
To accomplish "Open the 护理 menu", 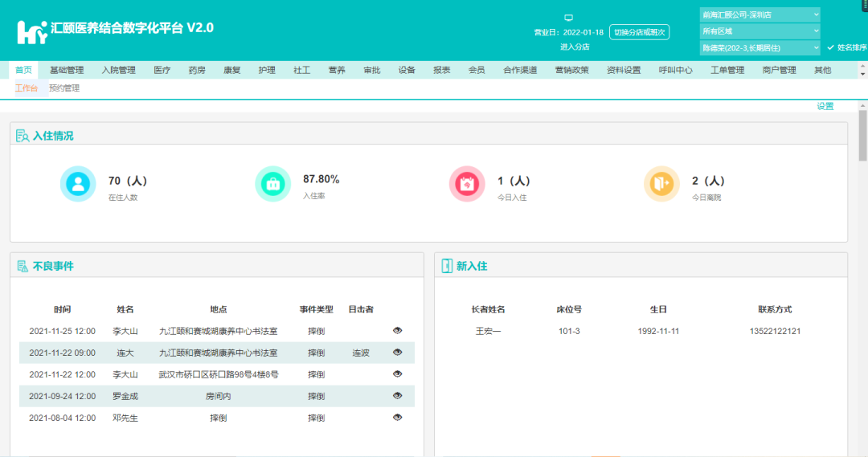I will 267,70.
